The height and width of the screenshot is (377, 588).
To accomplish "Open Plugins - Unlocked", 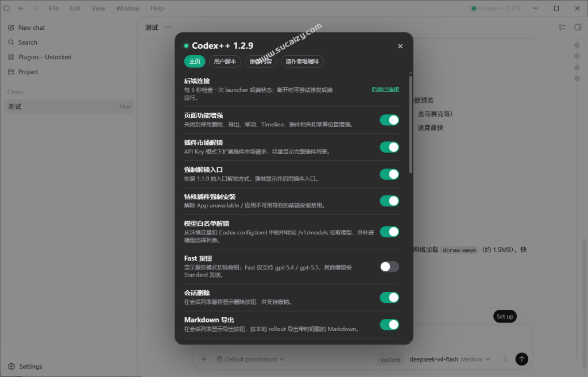I will pos(45,57).
